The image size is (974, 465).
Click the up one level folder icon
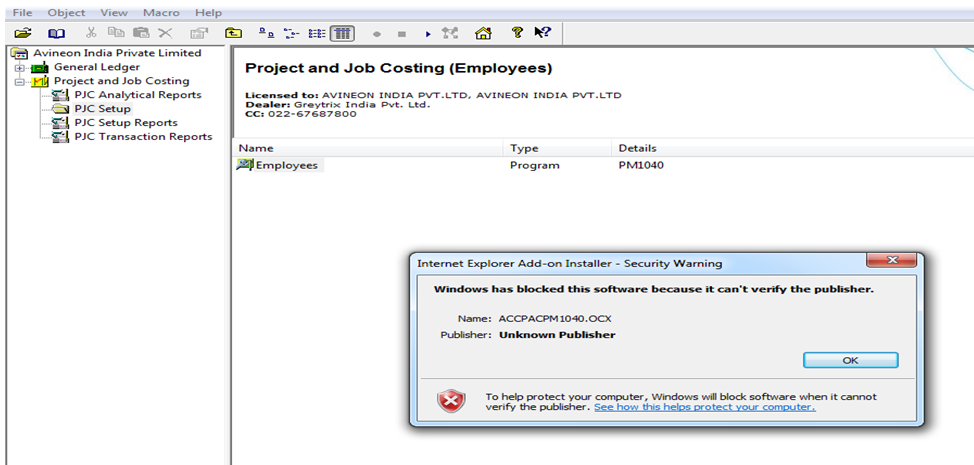coord(234,34)
